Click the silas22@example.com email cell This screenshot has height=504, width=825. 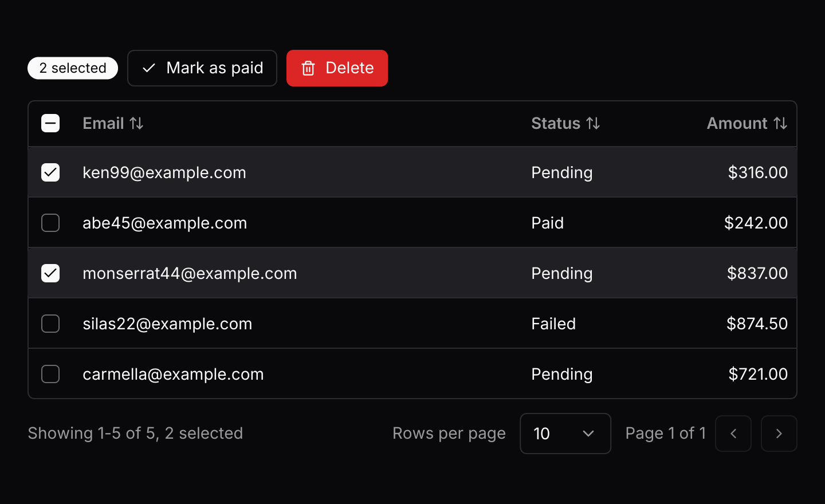pos(167,324)
